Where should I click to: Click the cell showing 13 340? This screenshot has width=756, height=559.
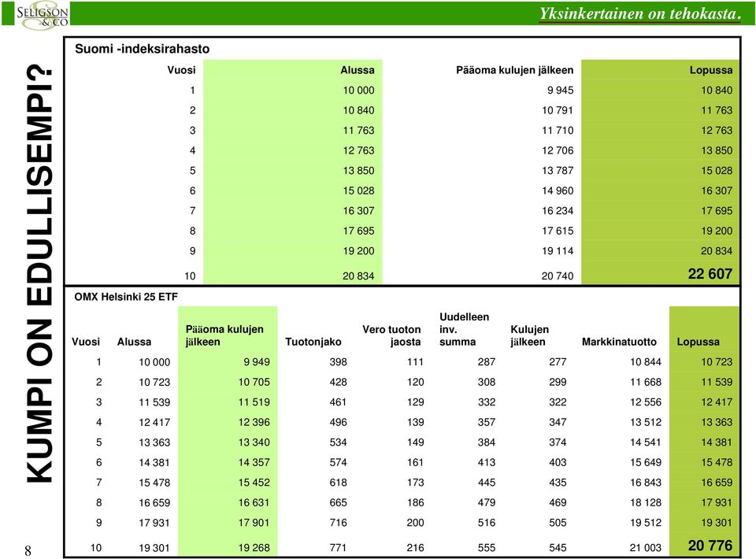[x=254, y=442]
